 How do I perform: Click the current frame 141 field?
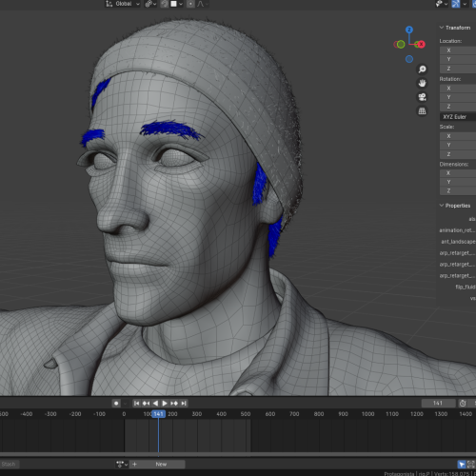click(x=438, y=404)
